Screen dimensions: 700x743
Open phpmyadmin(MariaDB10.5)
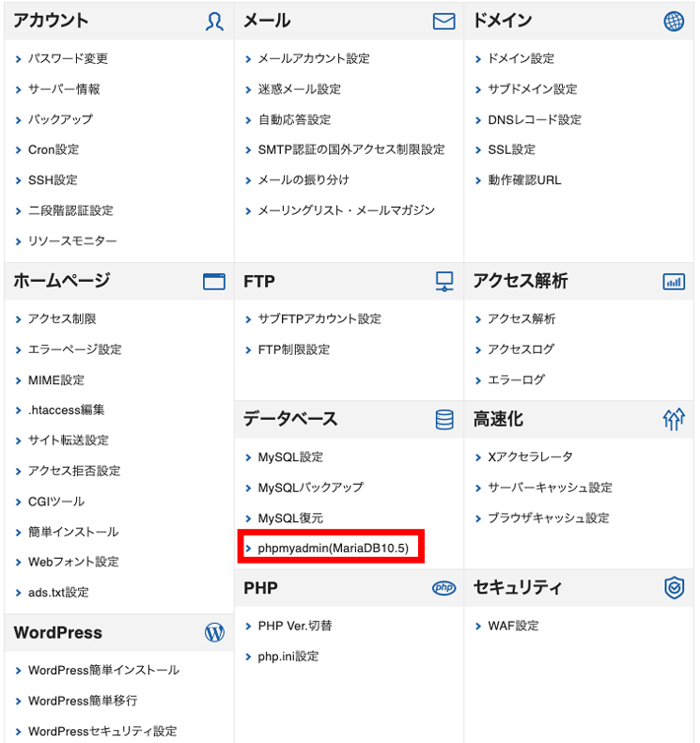[333, 548]
